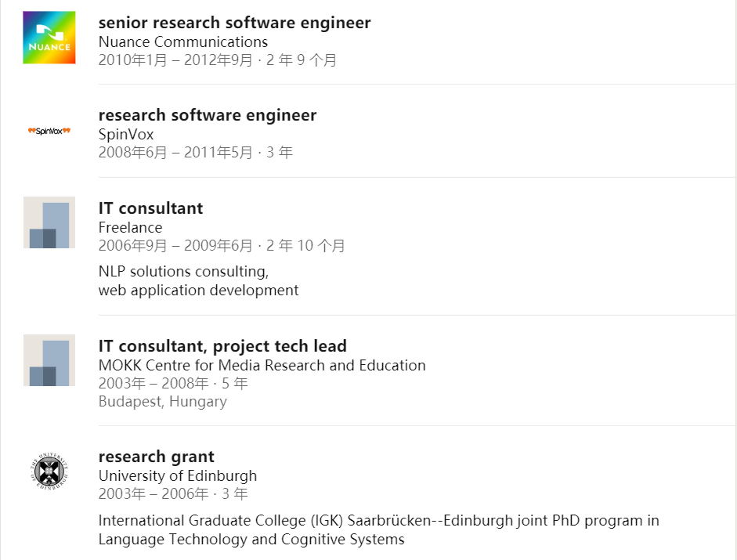Click MOKK Centre for Media Research and Education
The image size is (737, 560).
tap(262, 365)
